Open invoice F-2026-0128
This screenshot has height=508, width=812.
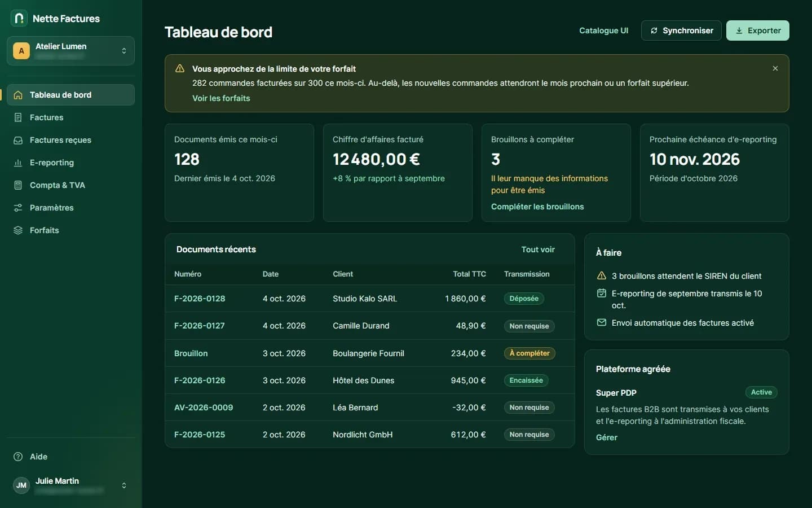[x=200, y=299]
